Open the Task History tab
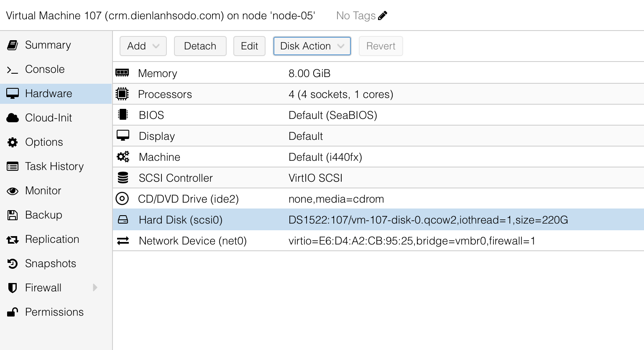Image resolution: width=644 pixels, height=350 pixels. (54, 167)
